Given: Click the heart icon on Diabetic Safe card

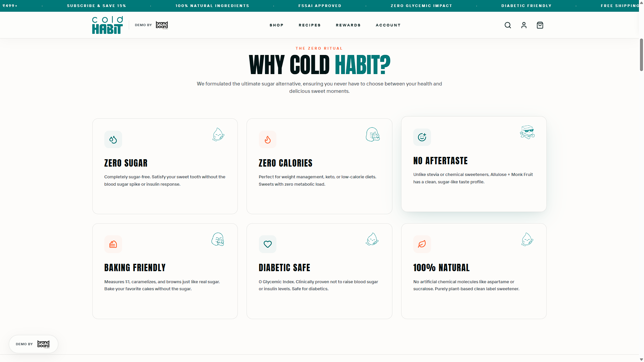Looking at the screenshot, I should click(x=268, y=244).
